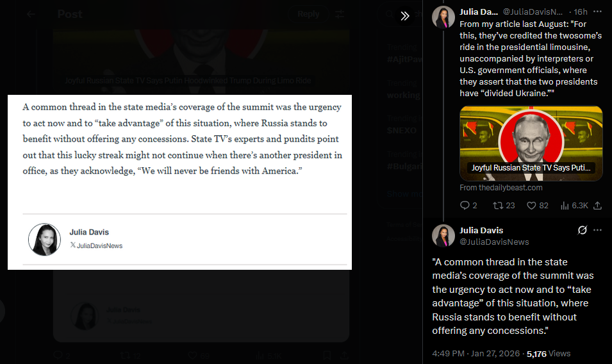Screen dimensions: 612x364
Task: Open Julia Davis avatar on the main post
Action: pyautogui.click(x=443, y=236)
